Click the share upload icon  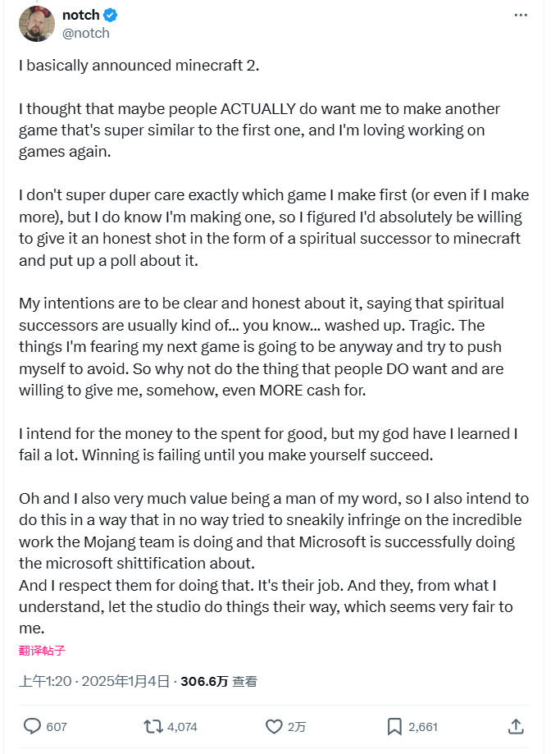[516, 726]
